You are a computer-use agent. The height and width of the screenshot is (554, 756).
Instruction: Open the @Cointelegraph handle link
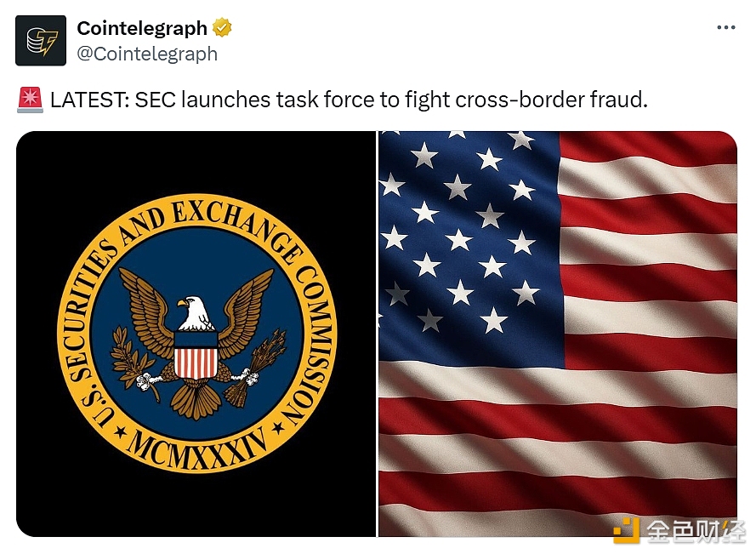[x=147, y=54]
